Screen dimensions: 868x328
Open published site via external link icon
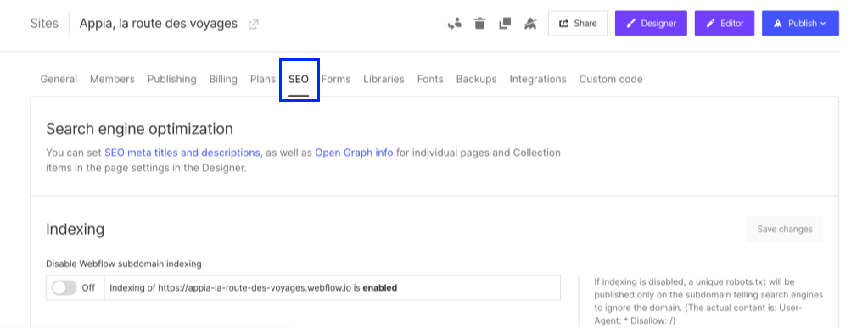point(253,24)
